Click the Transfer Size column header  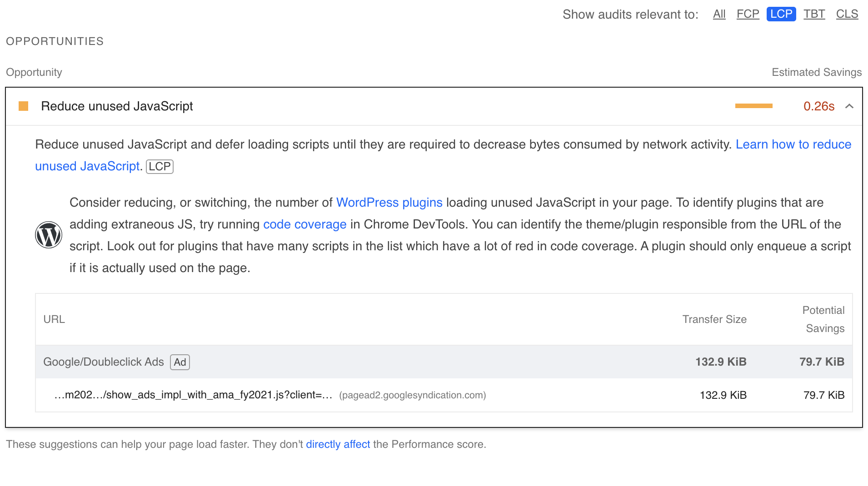click(x=714, y=319)
